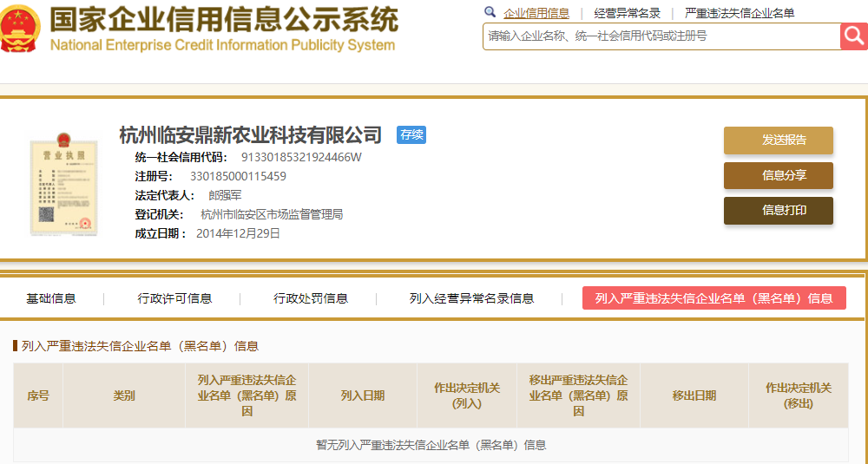Screen dimensions: 868x464
Task: Click the 信息分享 button
Action: coord(779,175)
